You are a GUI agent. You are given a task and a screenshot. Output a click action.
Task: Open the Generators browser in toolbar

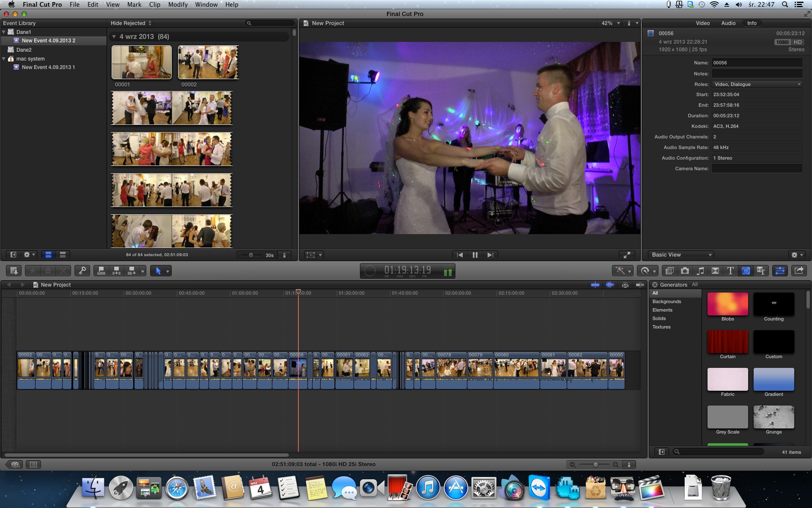pyautogui.click(x=746, y=271)
